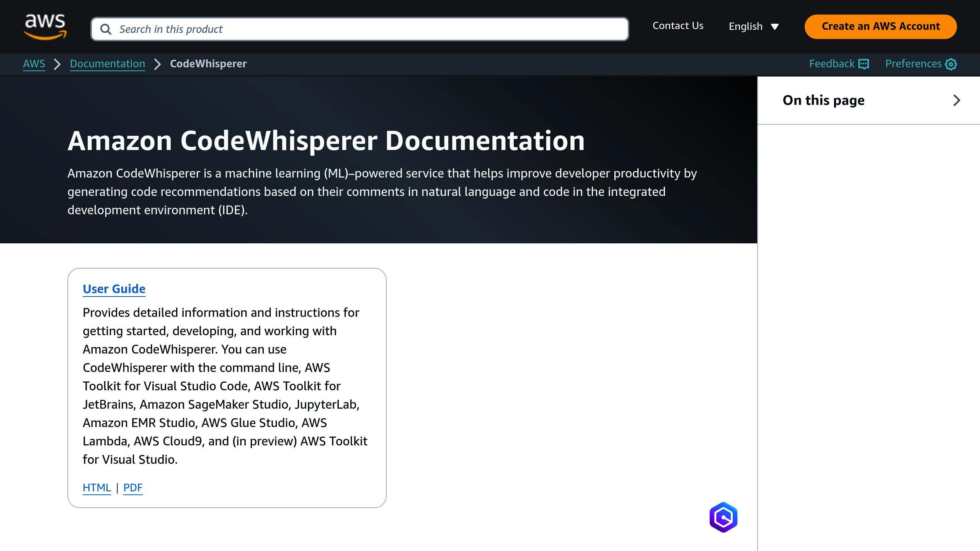Click the search input field
The image size is (980, 551).
360,29
